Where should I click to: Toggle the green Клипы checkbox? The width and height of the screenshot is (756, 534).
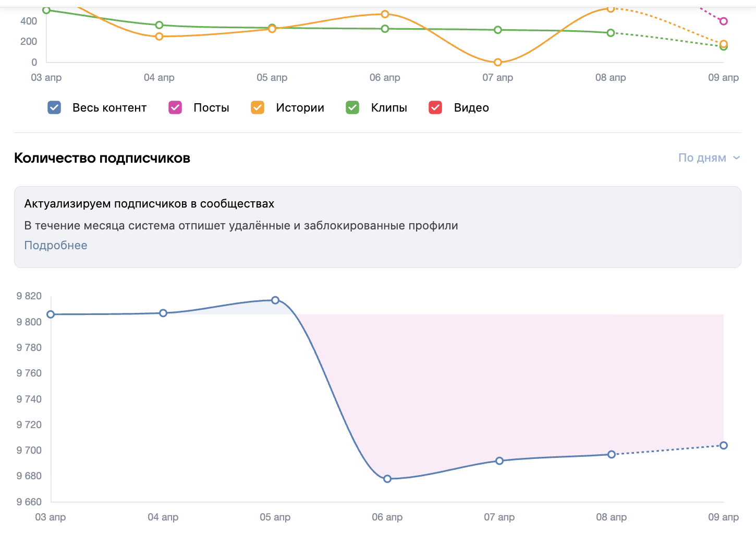click(x=352, y=107)
